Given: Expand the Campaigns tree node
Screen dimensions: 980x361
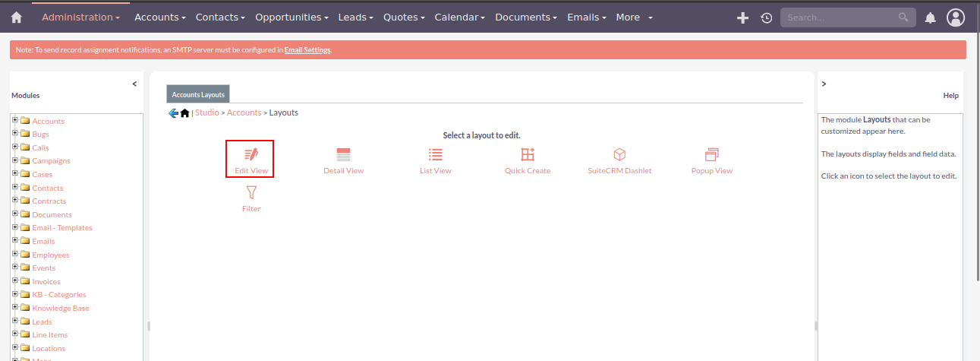Looking at the screenshot, I should 15,160.
